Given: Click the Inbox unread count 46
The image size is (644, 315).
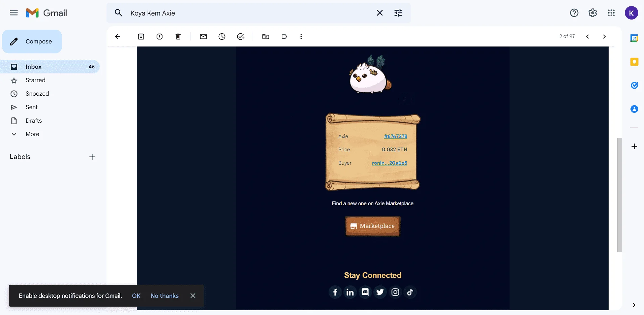Looking at the screenshot, I should click(92, 67).
